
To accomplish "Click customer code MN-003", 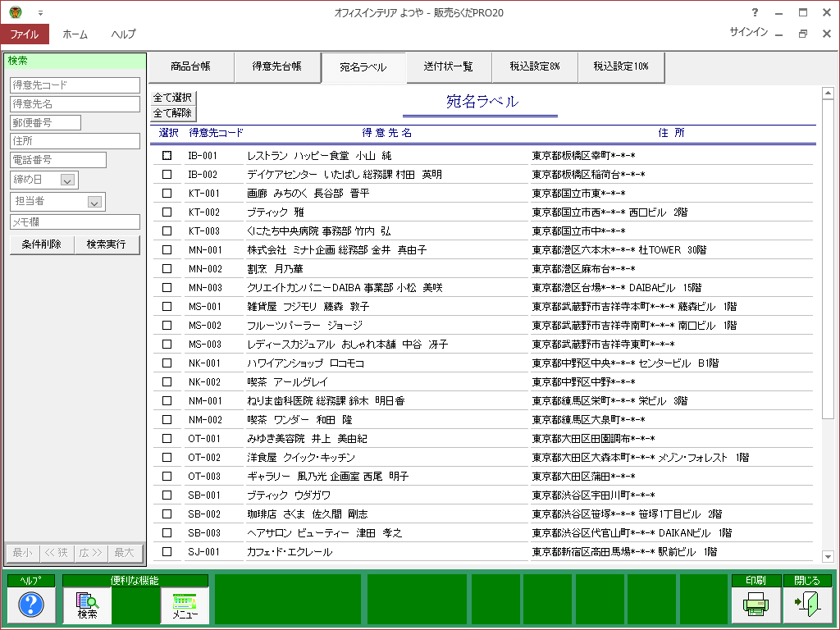I will coord(205,288).
